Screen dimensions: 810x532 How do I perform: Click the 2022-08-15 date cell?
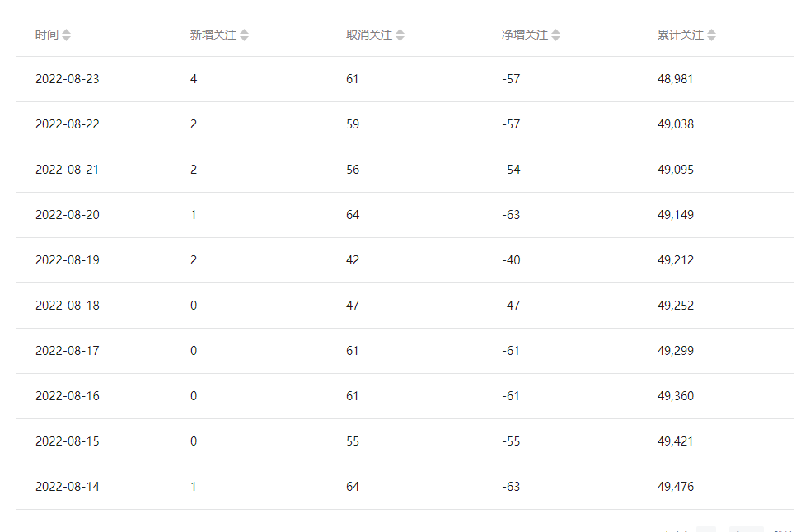[67, 441]
